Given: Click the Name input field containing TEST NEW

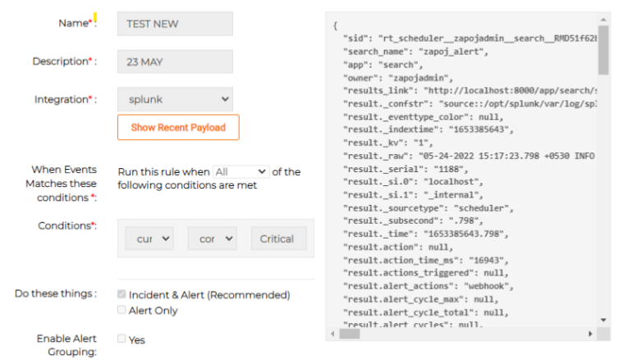Looking at the screenshot, I should pyautogui.click(x=175, y=24).
